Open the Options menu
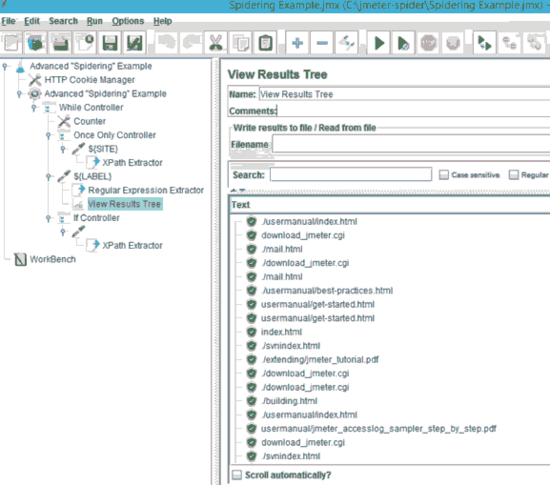This screenshot has height=485, width=550. tap(128, 21)
